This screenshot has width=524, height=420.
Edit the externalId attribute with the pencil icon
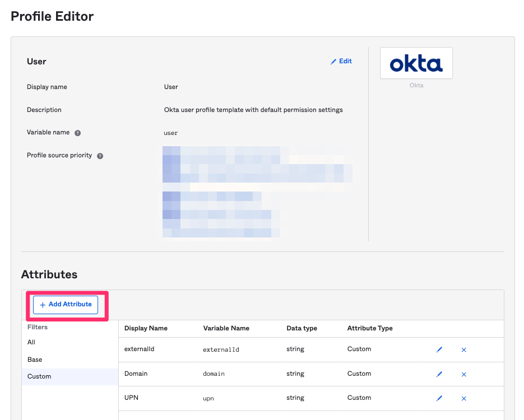(439, 349)
